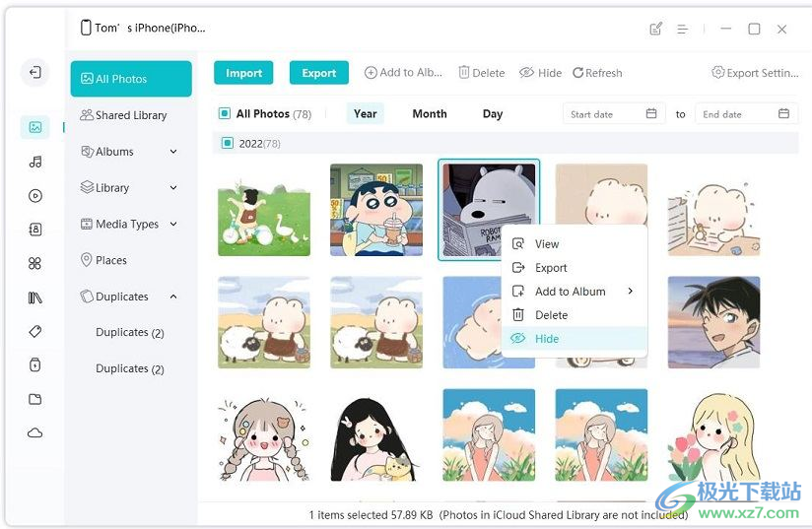Click the Import button
The width and height of the screenshot is (812, 529).
pyautogui.click(x=243, y=73)
